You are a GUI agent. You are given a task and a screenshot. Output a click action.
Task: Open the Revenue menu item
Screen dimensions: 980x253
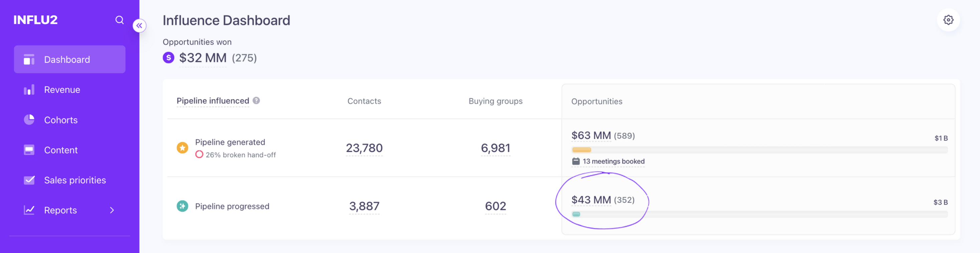pyautogui.click(x=69, y=90)
